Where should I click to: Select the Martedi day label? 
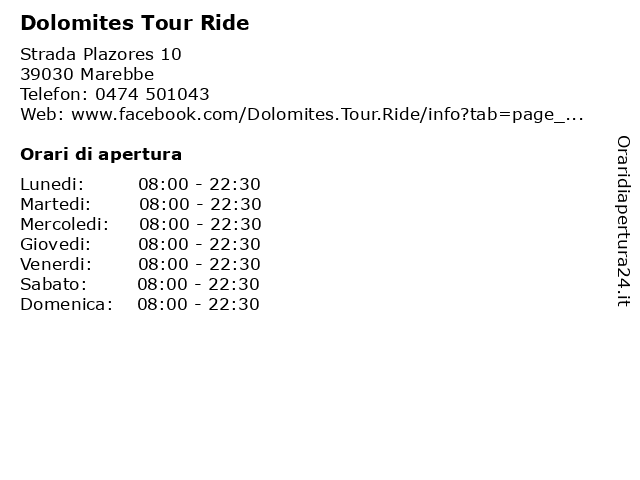56,204
